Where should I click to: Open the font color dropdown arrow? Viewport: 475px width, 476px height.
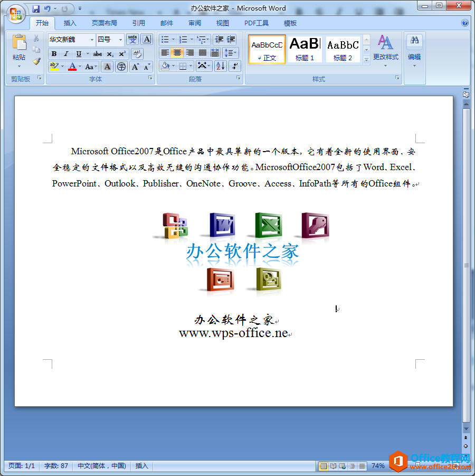coord(80,67)
